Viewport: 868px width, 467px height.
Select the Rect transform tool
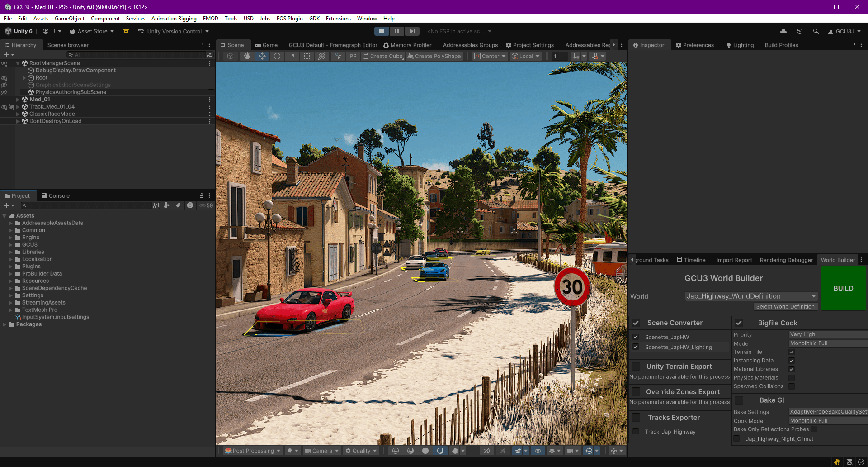pyautogui.click(x=307, y=56)
